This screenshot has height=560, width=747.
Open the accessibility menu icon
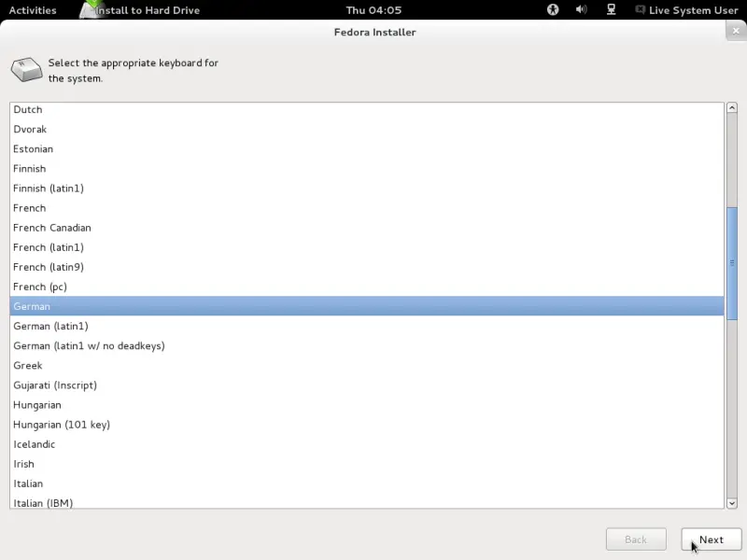point(553,9)
